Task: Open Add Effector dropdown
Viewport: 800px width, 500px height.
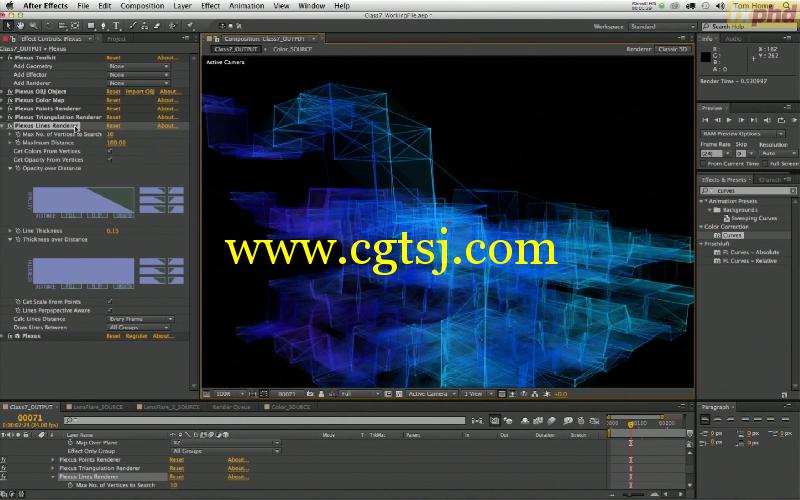Action: click(x=139, y=74)
